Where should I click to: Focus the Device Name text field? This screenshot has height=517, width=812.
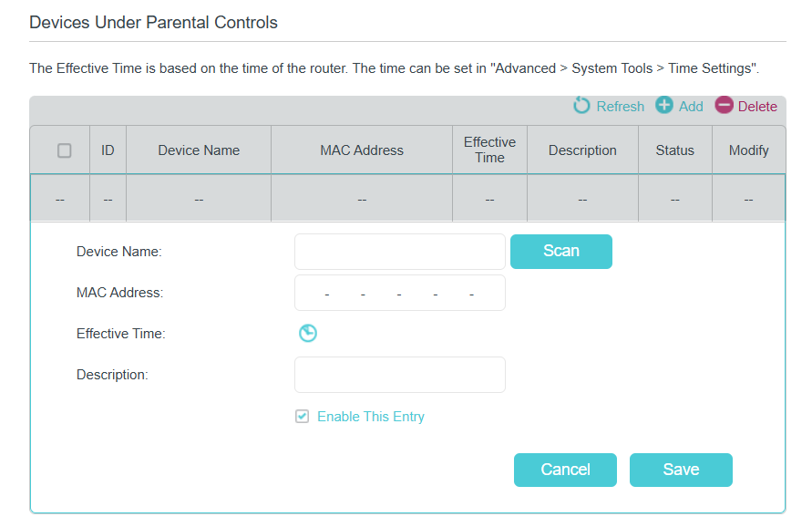point(399,252)
